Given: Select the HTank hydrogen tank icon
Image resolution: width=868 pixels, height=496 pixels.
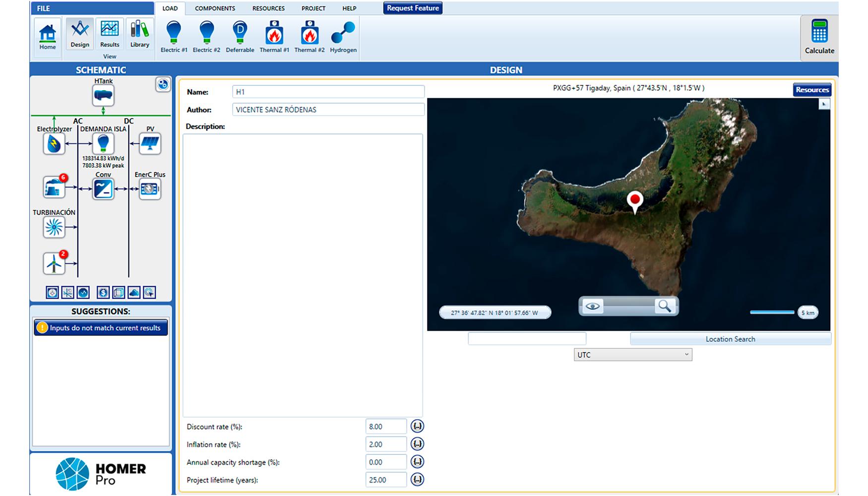Looking at the screenshot, I should (103, 95).
